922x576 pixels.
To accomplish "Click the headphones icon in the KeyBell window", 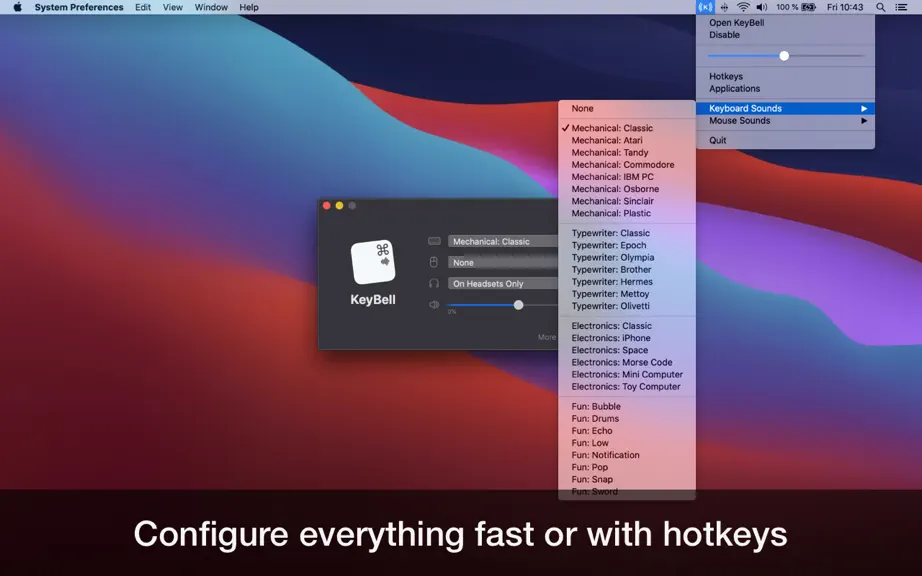I will click(x=434, y=283).
